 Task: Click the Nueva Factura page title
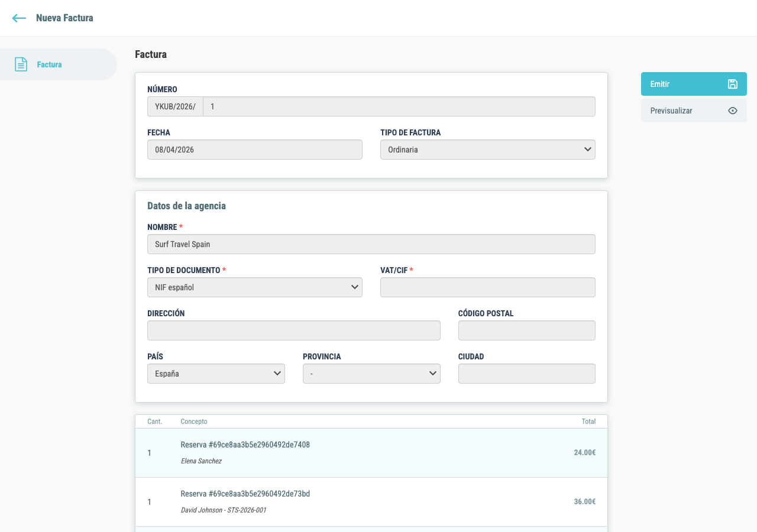(x=64, y=18)
